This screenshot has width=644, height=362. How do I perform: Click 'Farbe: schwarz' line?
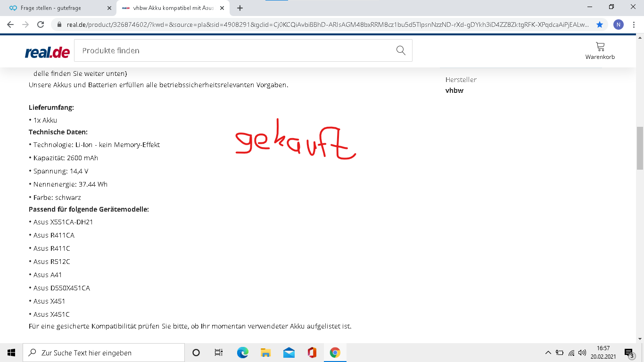(x=57, y=197)
